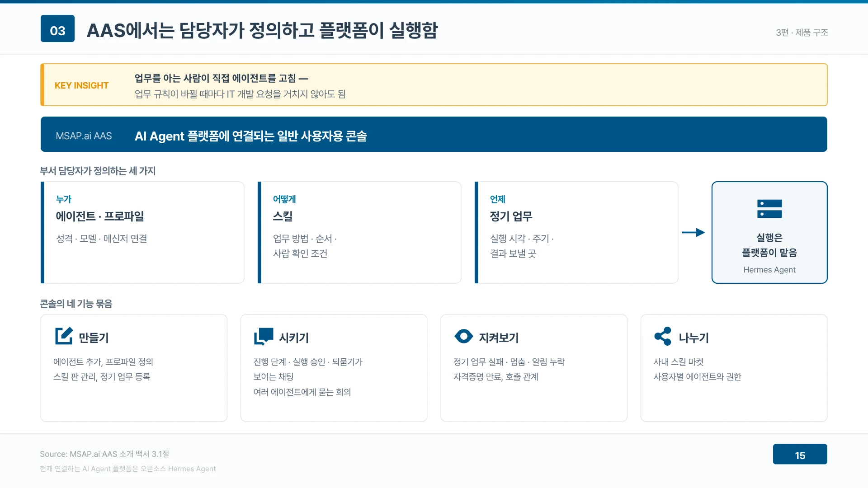Click the page number 15 badge
This screenshot has width=868, height=488.
(800, 454)
